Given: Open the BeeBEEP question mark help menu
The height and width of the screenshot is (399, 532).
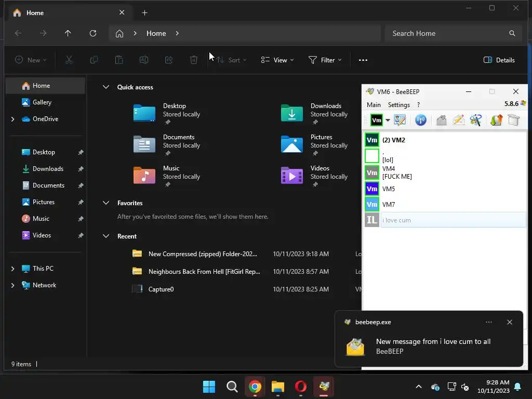Looking at the screenshot, I should [x=418, y=105].
